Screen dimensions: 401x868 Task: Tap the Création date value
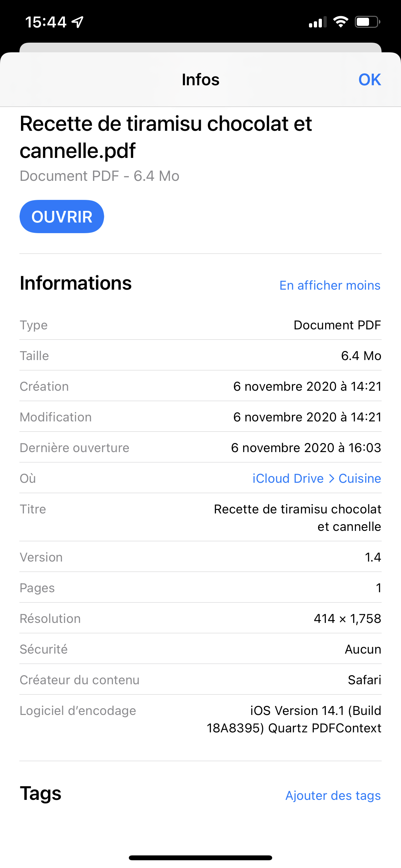(307, 387)
